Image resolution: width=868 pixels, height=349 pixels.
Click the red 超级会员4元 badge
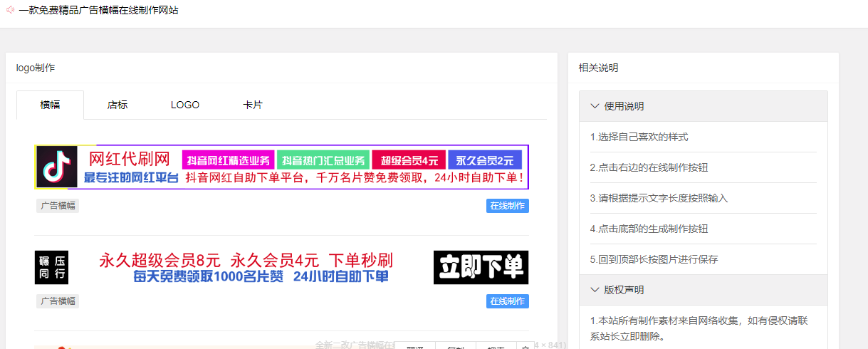tap(409, 160)
